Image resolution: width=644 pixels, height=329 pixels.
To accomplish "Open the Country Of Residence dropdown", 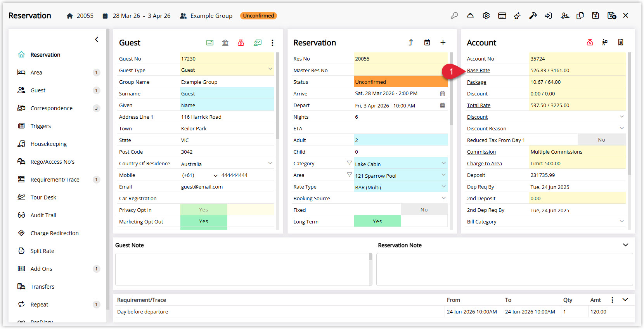I will [x=270, y=163].
